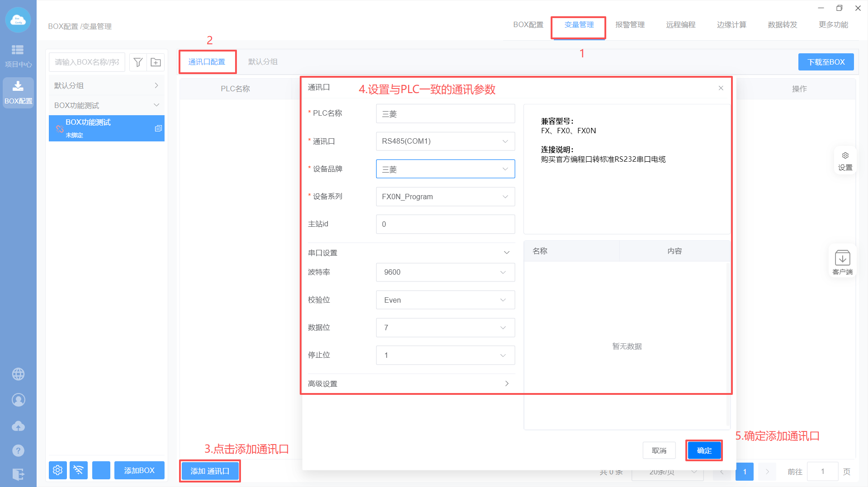
Task: Click the logout door icon
Action: (18, 474)
